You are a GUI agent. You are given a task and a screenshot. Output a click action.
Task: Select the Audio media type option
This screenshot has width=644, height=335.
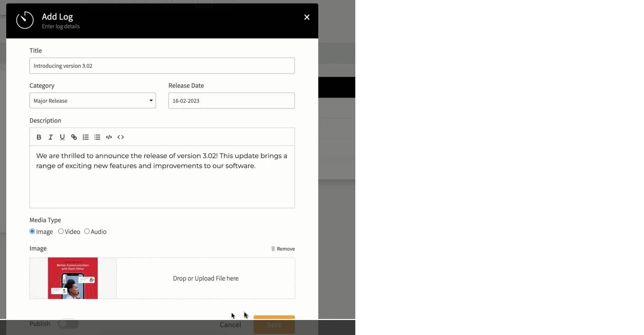pos(87,231)
